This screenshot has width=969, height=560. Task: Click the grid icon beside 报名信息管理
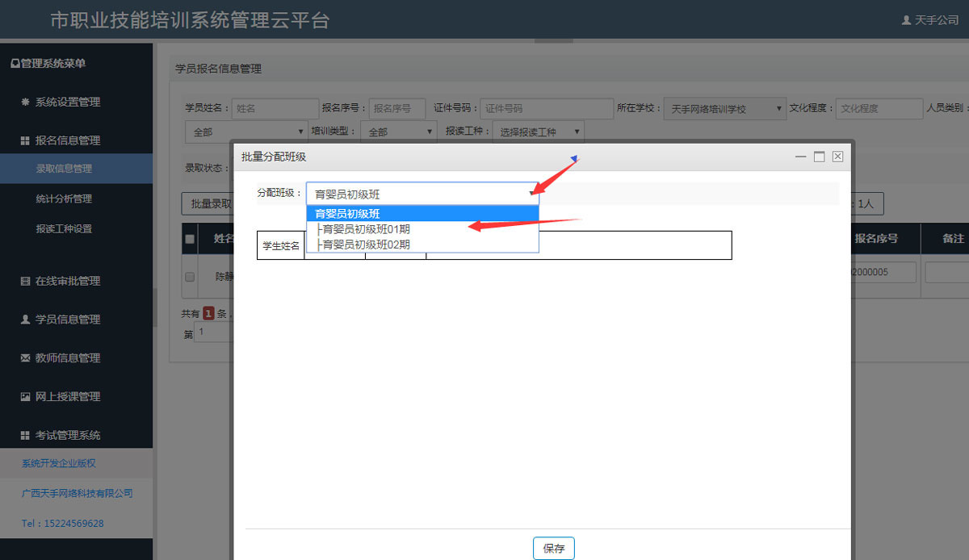[x=25, y=140]
